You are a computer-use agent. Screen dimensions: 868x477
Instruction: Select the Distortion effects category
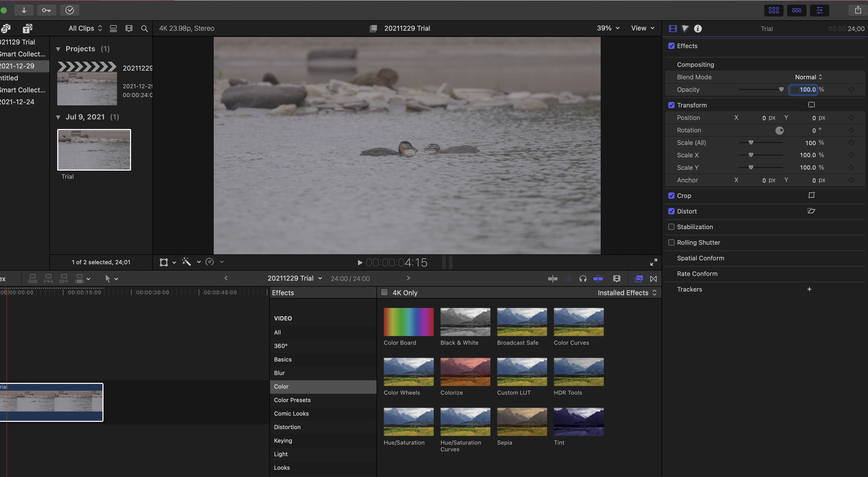click(x=287, y=427)
